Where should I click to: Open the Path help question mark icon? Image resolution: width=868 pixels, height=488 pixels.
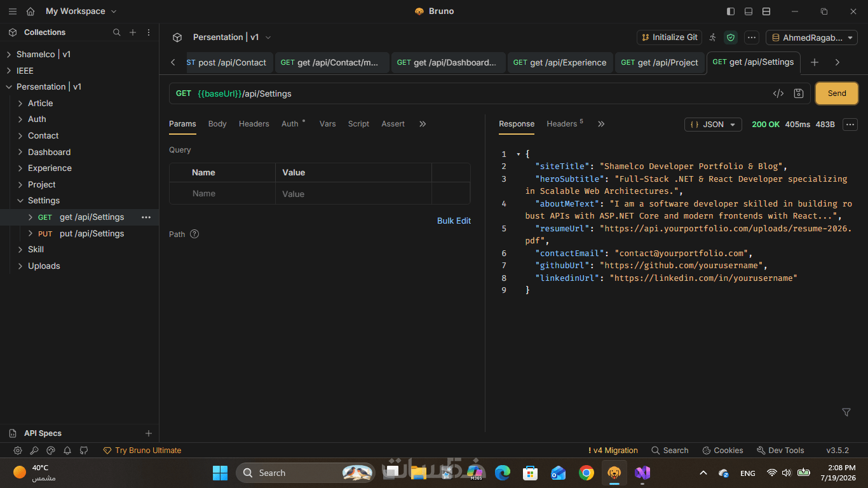coord(194,234)
